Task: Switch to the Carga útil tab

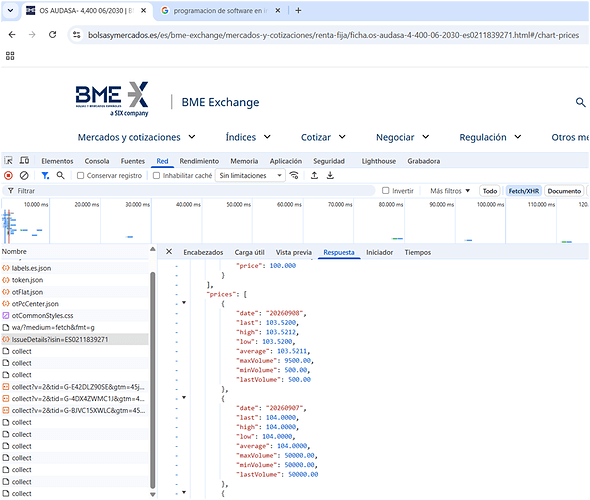Action: click(x=249, y=252)
